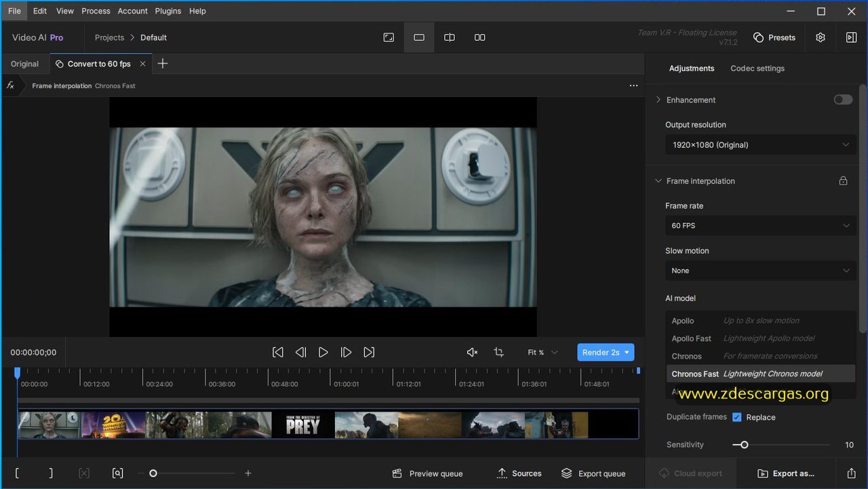Step forward one frame
The image size is (868, 489).
point(346,352)
